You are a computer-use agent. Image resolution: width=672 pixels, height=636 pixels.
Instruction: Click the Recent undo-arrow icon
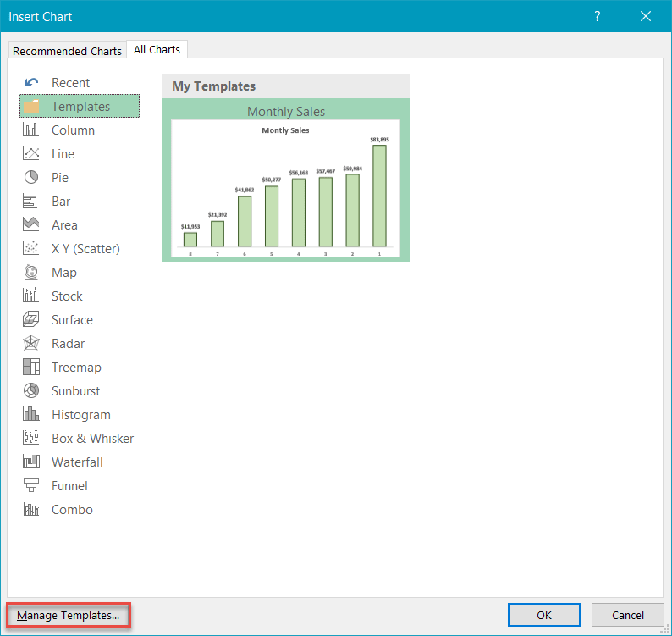31,82
